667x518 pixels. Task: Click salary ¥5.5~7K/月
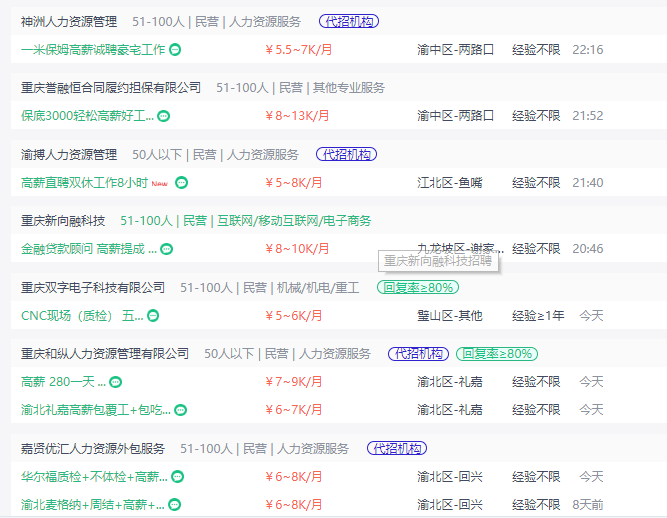click(298, 50)
